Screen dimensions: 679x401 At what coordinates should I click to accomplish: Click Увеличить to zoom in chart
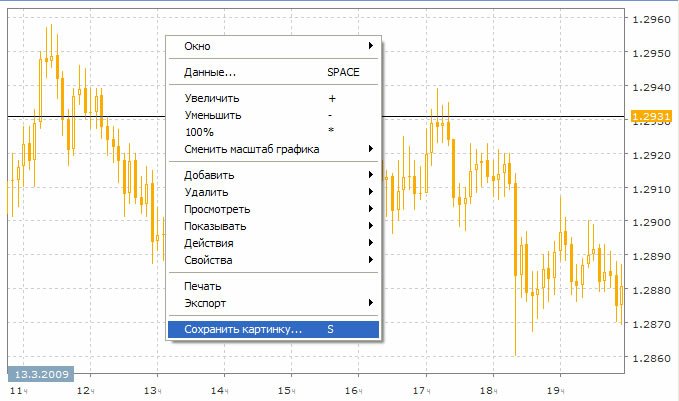[x=214, y=99]
